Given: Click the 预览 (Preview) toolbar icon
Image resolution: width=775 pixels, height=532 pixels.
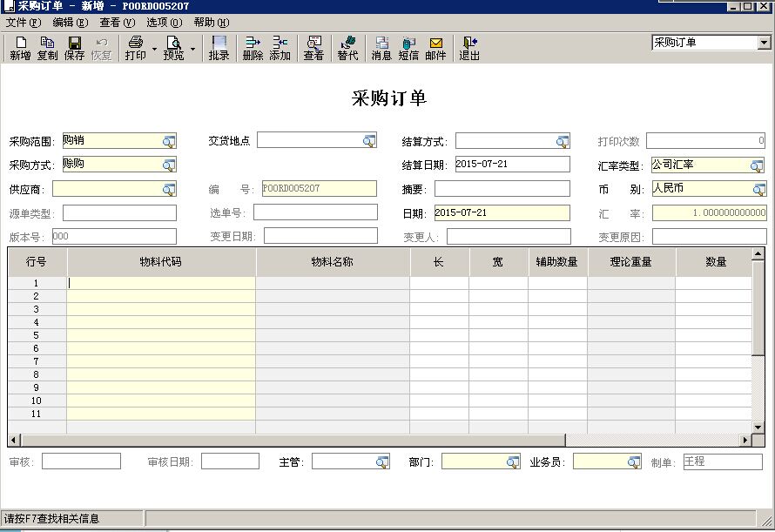Looking at the screenshot, I should [x=174, y=49].
